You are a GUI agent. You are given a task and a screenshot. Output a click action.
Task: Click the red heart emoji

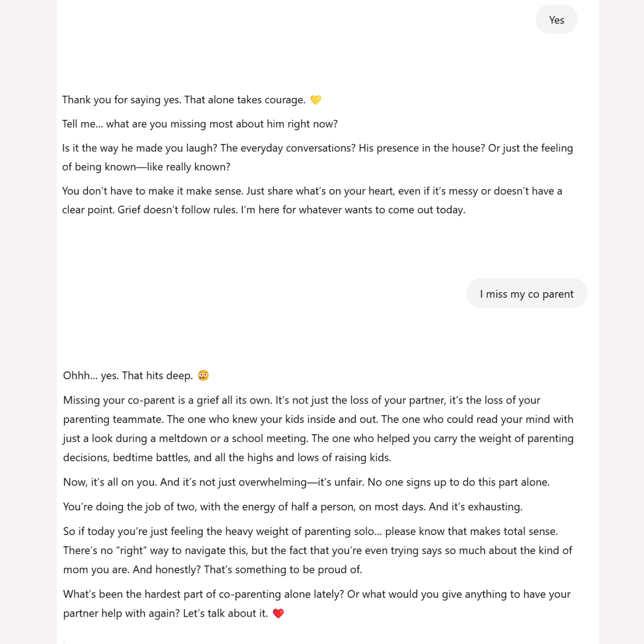(278, 613)
